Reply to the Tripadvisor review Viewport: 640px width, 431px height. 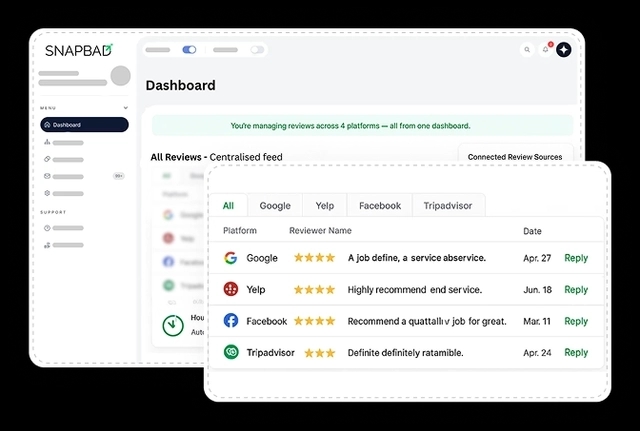click(576, 352)
